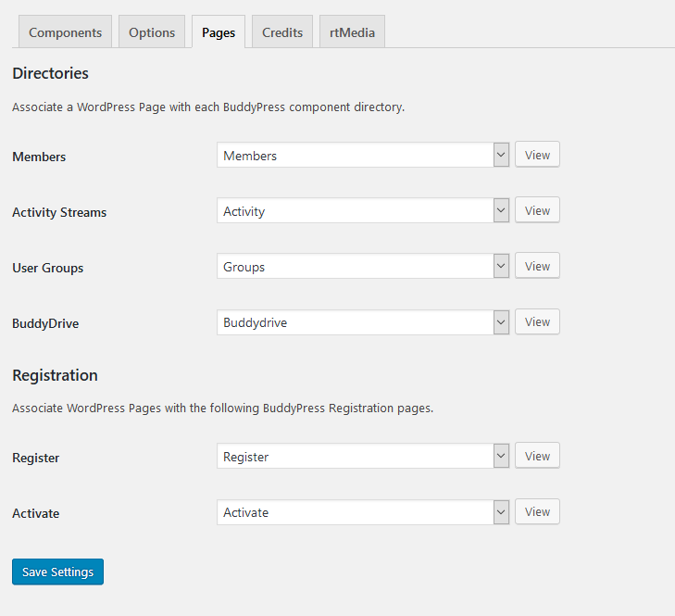Click the Activity Streams label
The image size is (675, 616).
[x=59, y=212]
